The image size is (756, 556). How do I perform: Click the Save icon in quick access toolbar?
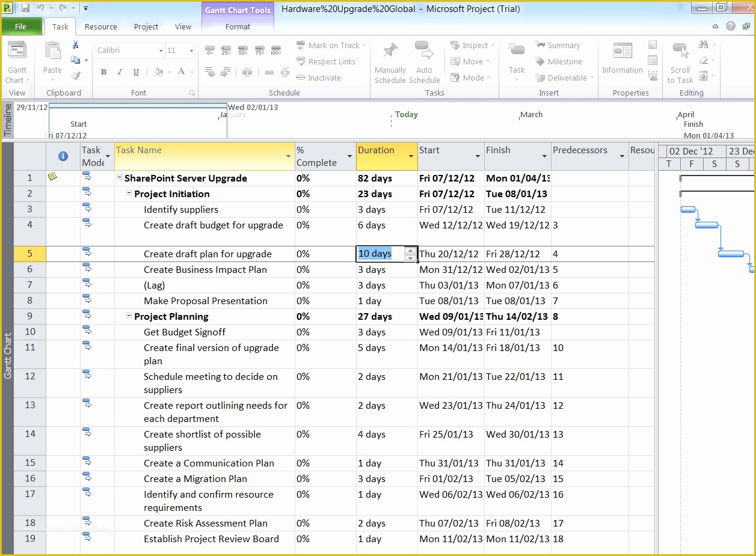pyautogui.click(x=25, y=8)
